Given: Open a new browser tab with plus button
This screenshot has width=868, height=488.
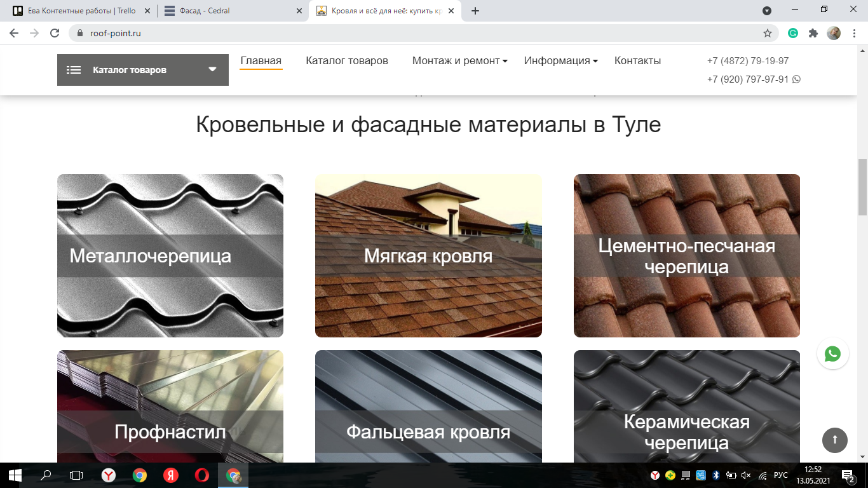Looking at the screenshot, I should [x=475, y=11].
